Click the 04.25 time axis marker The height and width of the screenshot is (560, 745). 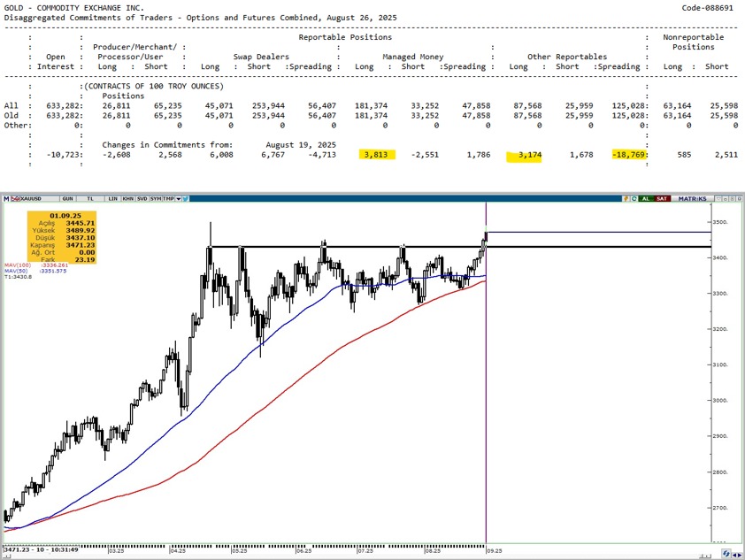[178, 551]
